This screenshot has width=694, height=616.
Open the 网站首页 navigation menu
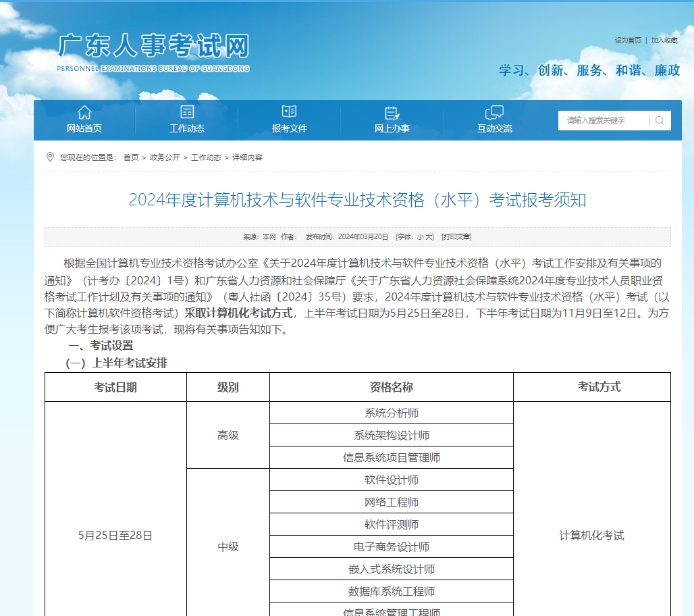(x=84, y=127)
